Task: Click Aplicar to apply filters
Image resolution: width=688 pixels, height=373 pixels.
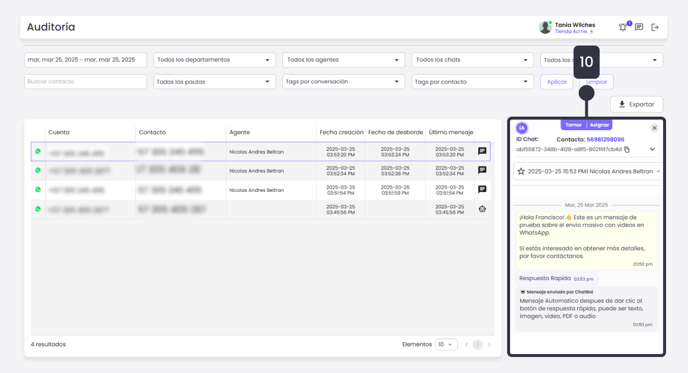Action: (557, 82)
